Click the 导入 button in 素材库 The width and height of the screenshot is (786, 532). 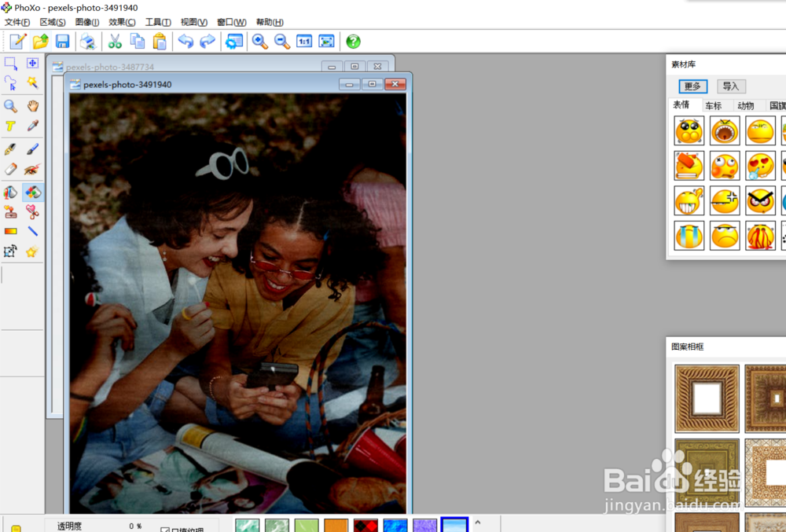pyautogui.click(x=731, y=86)
